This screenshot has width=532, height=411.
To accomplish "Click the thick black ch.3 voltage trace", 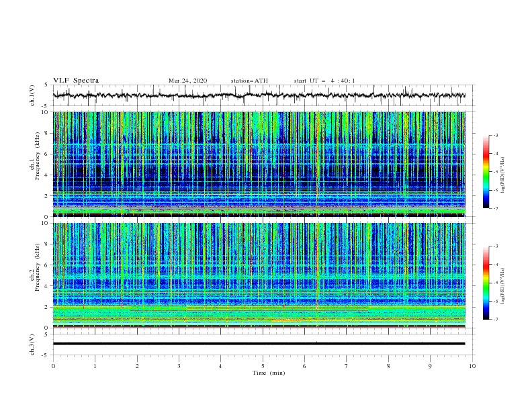I will [x=259, y=344].
